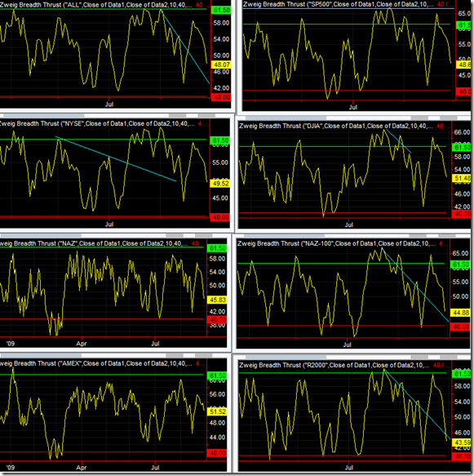This screenshot has width=474, height=476.
Task: Click the horizontal scrollbar thumb above the NYSE chart
Action: 43,116
